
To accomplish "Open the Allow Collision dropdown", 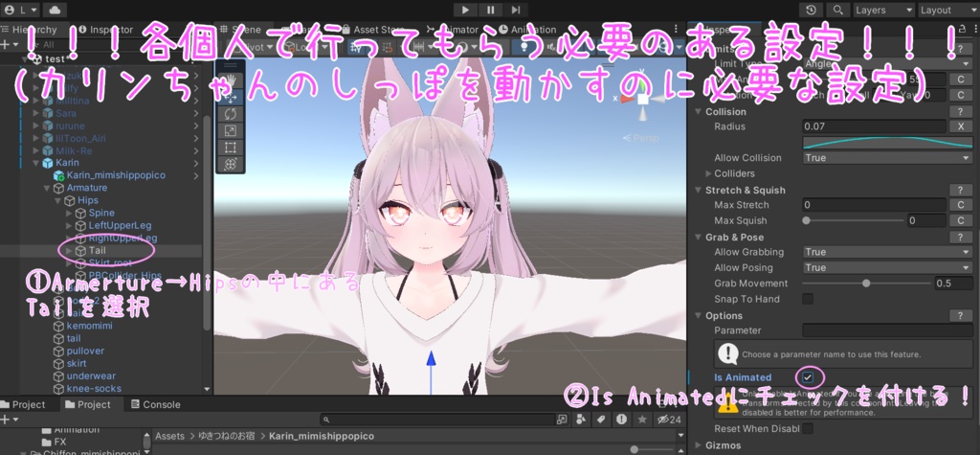I will 887,158.
